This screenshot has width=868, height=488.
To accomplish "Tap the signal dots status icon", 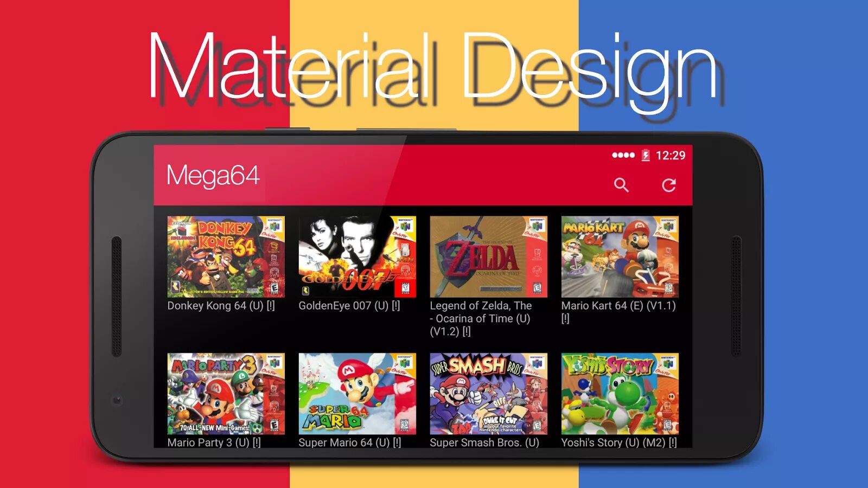I will (x=623, y=155).
